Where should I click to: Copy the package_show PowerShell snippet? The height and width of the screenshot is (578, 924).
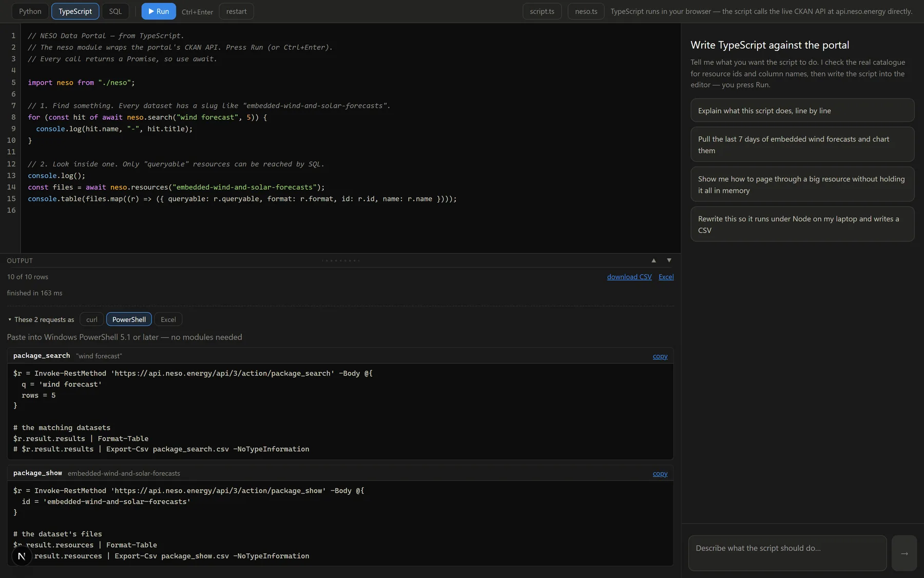coord(660,474)
